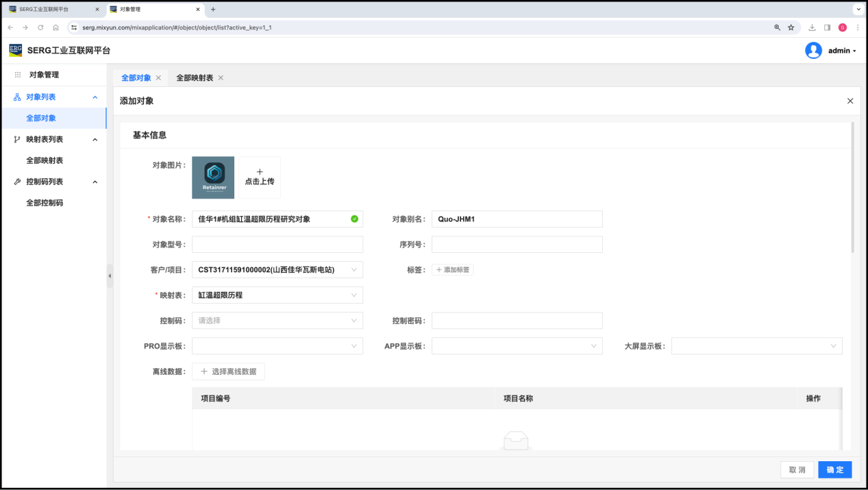Switch to the 全部映射表 tab

pyautogui.click(x=194, y=78)
